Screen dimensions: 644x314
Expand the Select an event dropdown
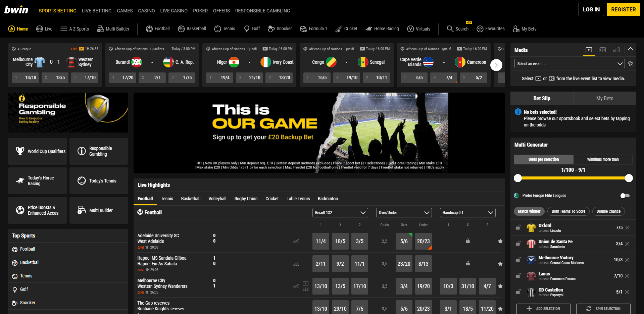pyautogui.click(x=569, y=64)
